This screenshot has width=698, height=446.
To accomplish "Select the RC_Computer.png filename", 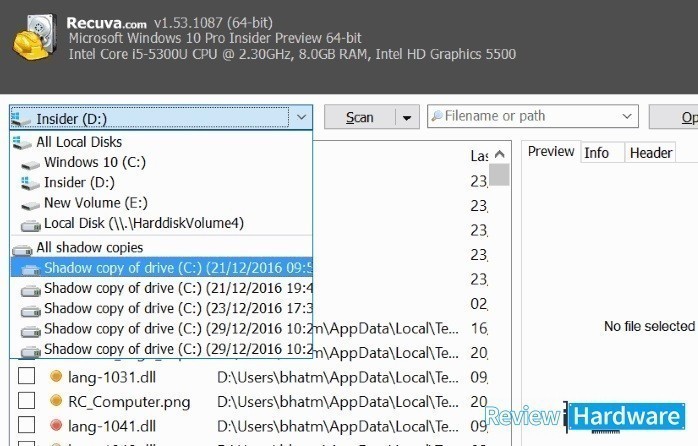I will 129,402.
